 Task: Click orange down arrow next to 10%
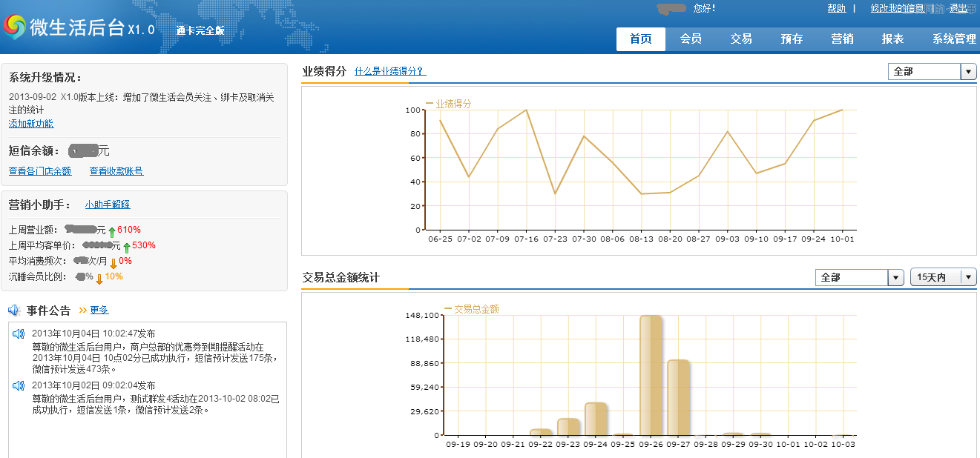pyautogui.click(x=99, y=279)
